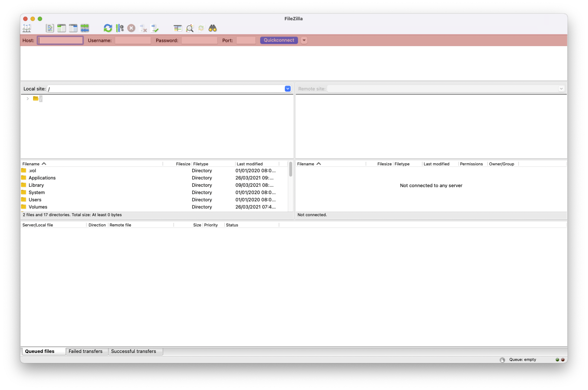Select the Applications directory
The height and width of the screenshot is (390, 588).
pos(154,178)
